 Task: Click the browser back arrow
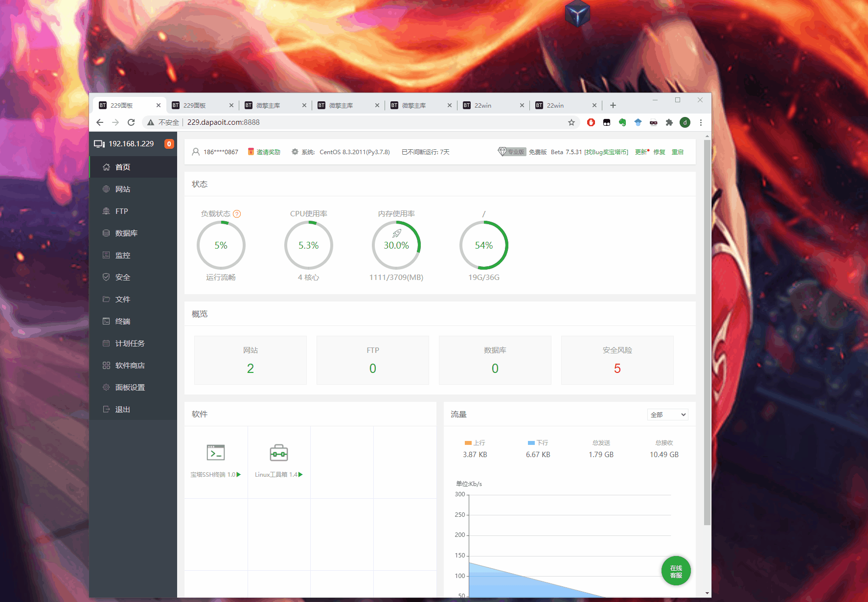coord(100,122)
